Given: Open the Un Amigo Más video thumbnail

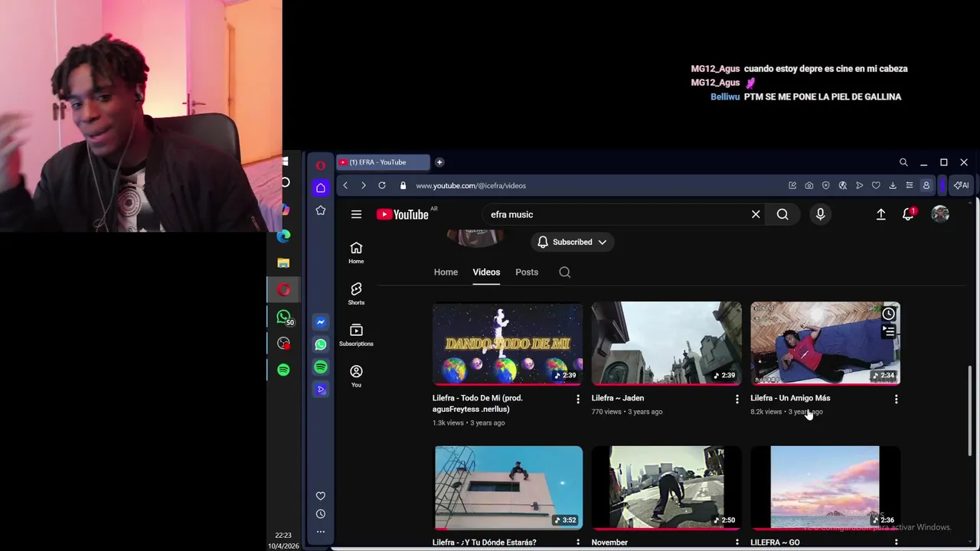Looking at the screenshot, I should [x=825, y=344].
